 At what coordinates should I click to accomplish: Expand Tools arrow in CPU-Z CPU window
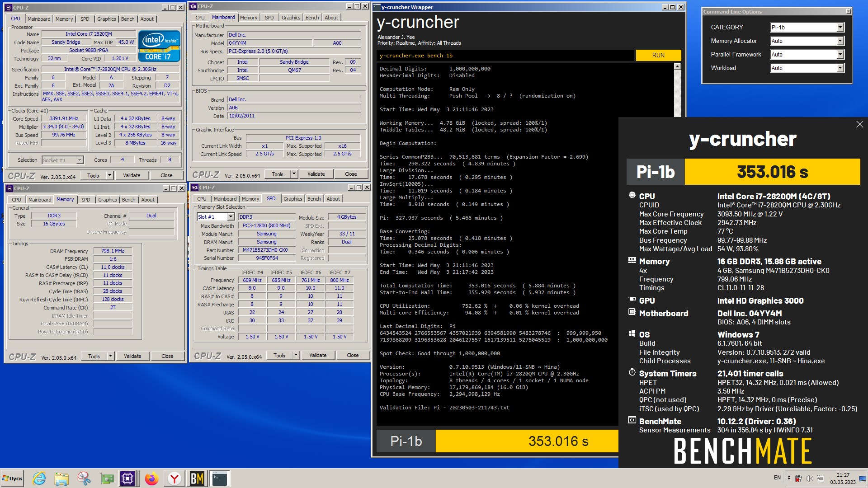[x=109, y=175]
